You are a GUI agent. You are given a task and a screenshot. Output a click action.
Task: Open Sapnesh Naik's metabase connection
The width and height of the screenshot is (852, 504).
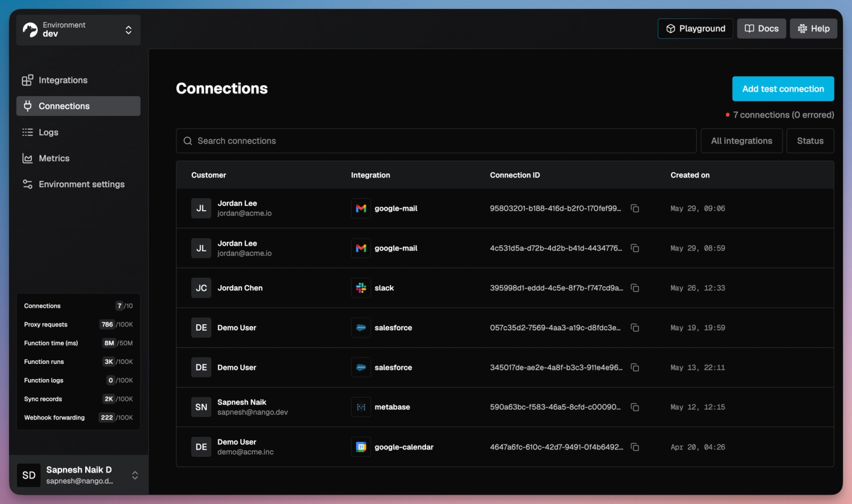pyautogui.click(x=505, y=407)
